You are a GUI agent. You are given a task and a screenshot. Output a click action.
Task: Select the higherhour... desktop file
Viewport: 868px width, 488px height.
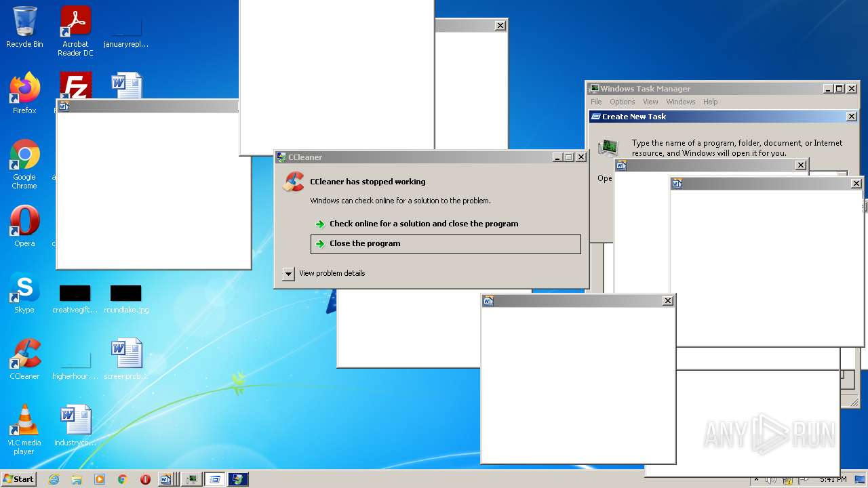[75, 365]
